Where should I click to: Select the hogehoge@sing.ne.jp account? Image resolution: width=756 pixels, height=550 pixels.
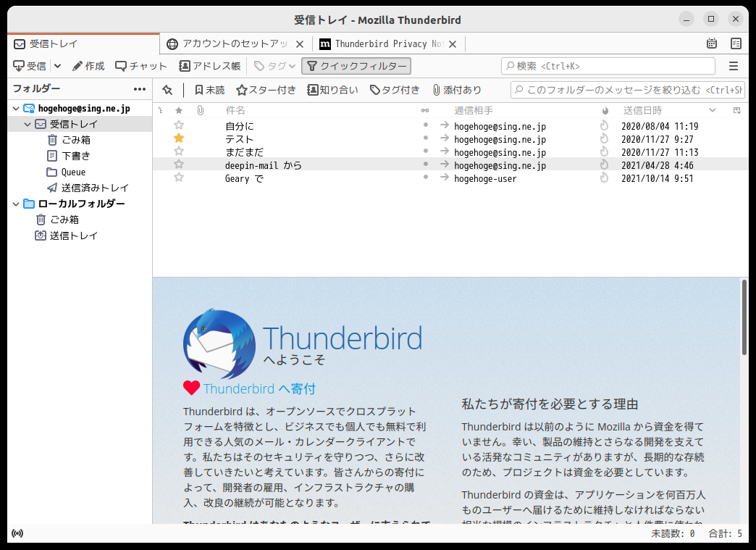click(84, 109)
